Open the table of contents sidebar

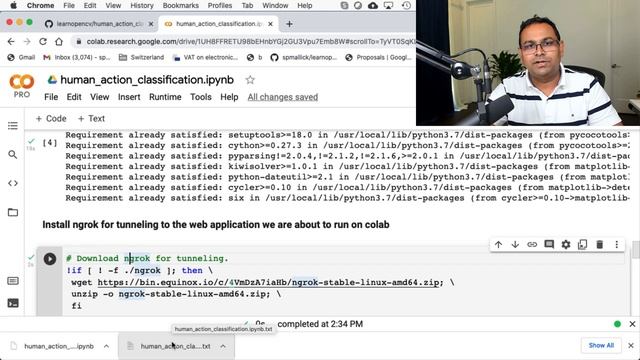(13, 126)
